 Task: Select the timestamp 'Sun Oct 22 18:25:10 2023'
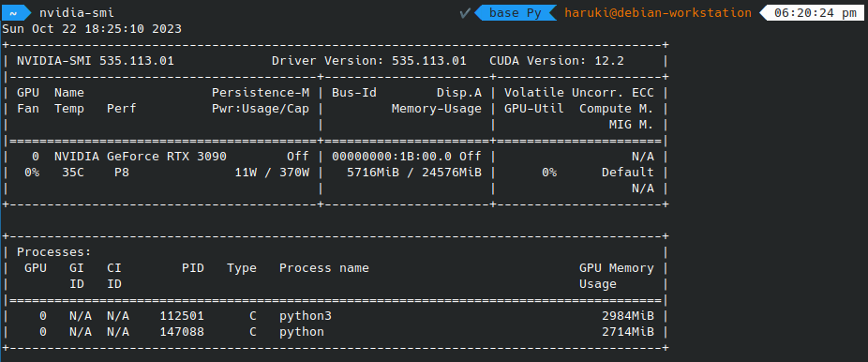[92, 29]
